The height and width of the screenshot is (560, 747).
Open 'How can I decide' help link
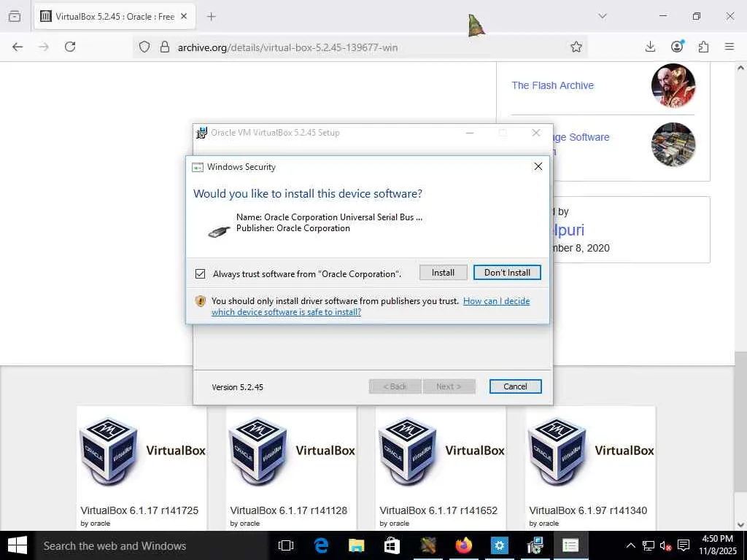[x=371, y=306]
